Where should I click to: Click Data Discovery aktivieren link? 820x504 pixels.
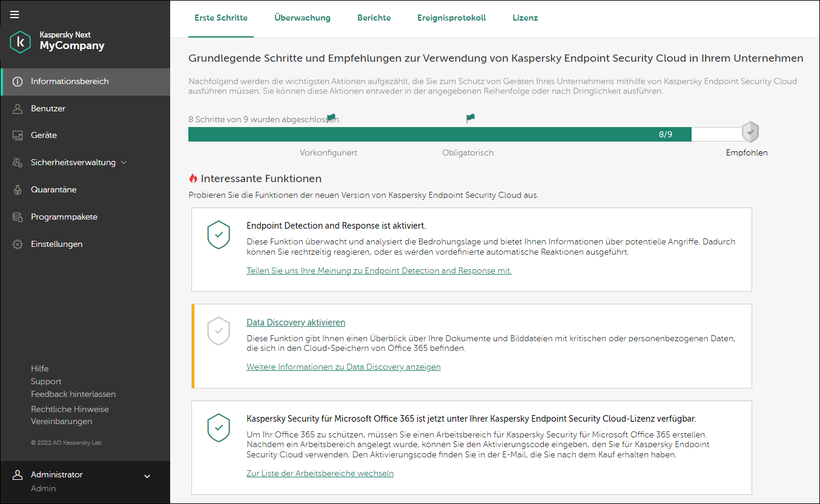[296, 322]
